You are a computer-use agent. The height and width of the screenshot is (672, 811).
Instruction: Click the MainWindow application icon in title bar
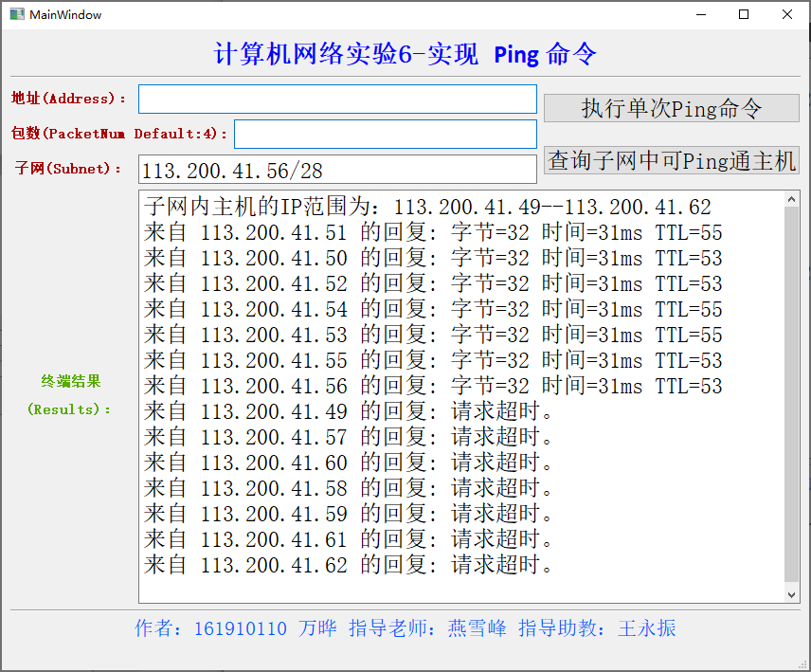click(17, 13)
